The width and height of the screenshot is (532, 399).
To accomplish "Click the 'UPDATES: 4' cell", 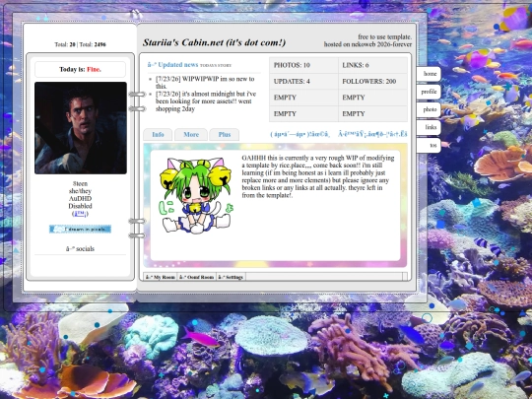I will pos(304,82).
